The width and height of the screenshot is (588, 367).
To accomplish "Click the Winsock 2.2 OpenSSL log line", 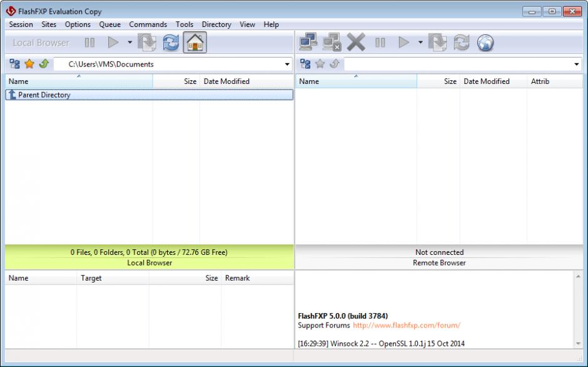I will 381,343.
